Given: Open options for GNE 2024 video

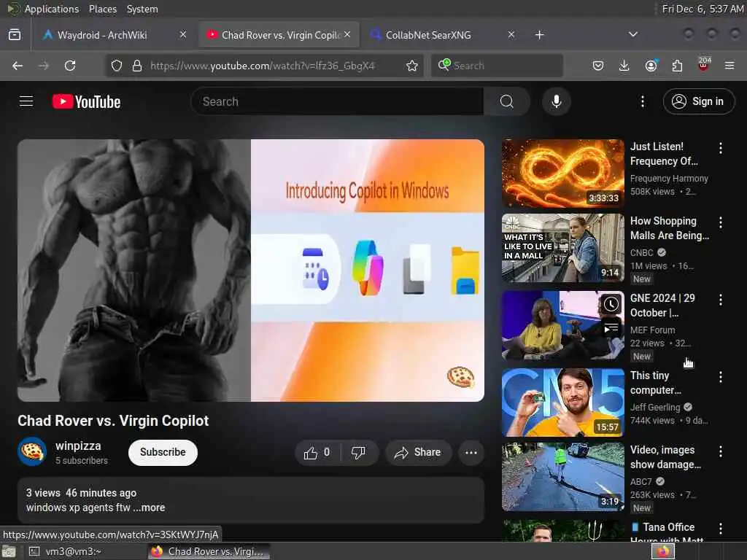Looking at the screenshot, I should coord(720,300).
